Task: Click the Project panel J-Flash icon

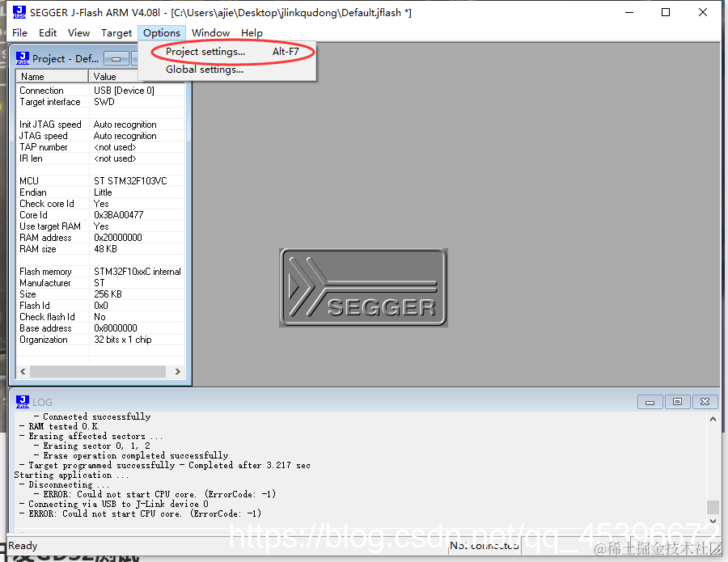Action: (23, 58)
